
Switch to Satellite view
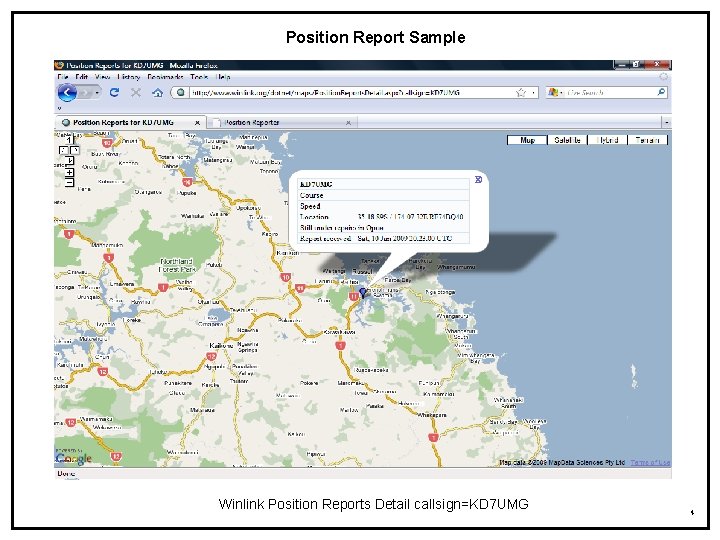click(x=567, y=140)
